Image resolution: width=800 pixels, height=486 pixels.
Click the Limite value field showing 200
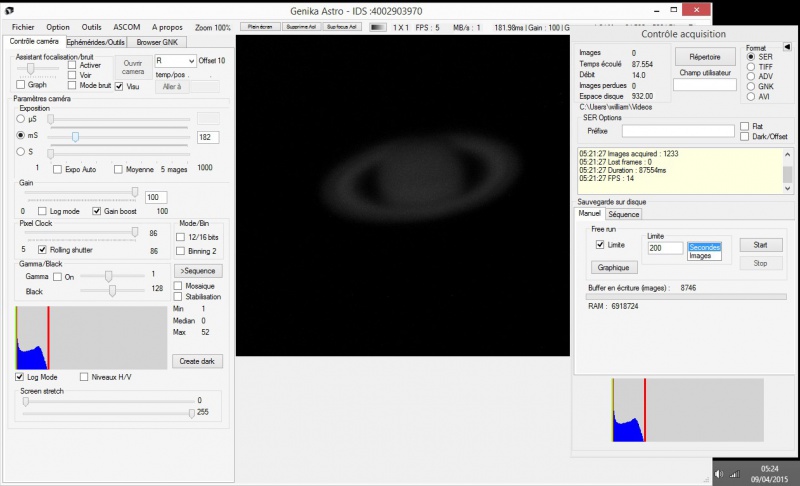click(x=665, y=248)
